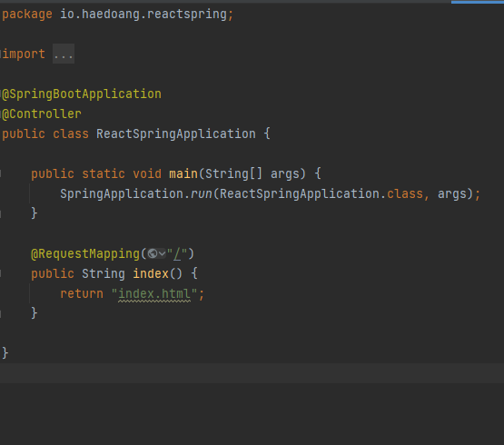Click the return keyword
The image size is (504, 445).
(82, 294)
